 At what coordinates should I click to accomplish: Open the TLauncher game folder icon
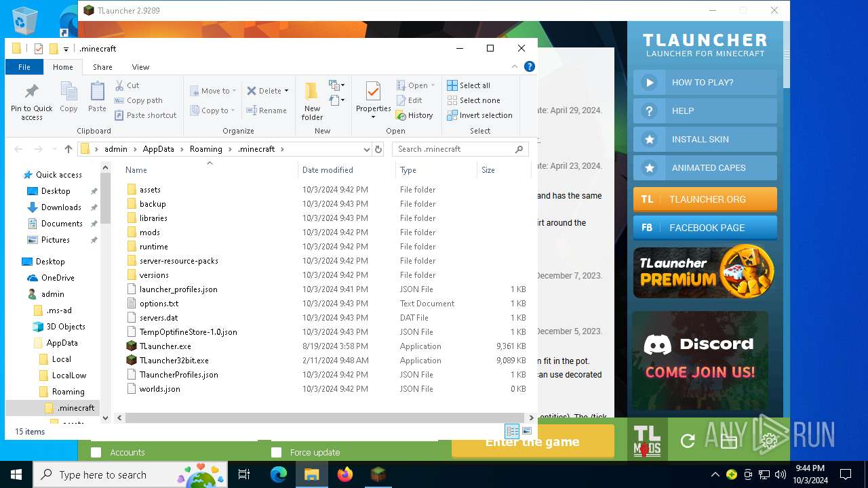pos(729,441)
